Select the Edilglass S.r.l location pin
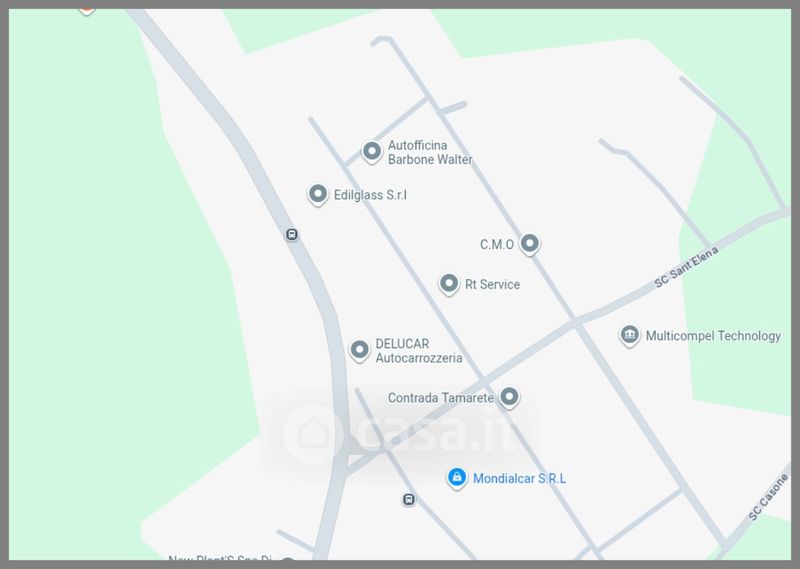Screen dimensions: 800x569 [x=318, y=194]
